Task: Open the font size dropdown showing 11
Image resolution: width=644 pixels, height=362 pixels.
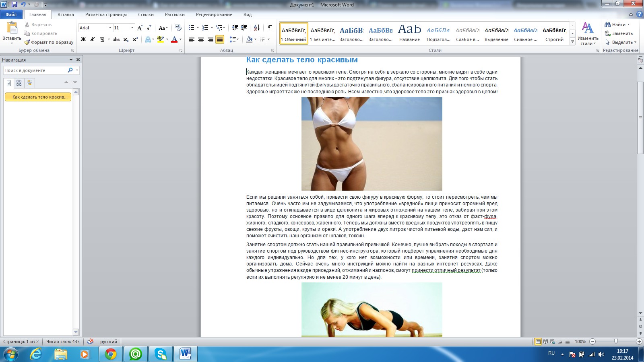Action: (132, 28)
